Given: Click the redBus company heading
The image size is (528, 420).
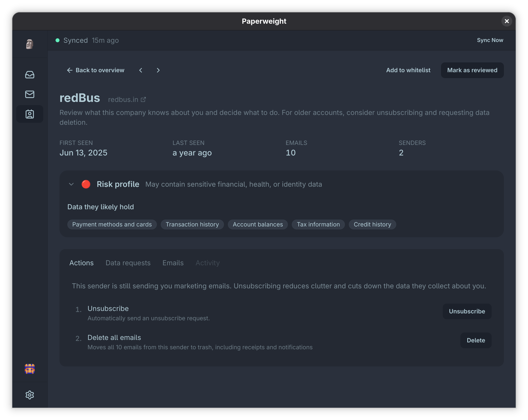Looking at the screenshot, I should [80, 98].
